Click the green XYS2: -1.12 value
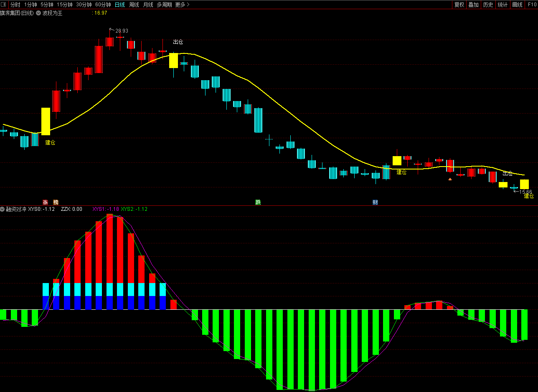This screenshot has width=538, height=392. [x=134, y=209]
